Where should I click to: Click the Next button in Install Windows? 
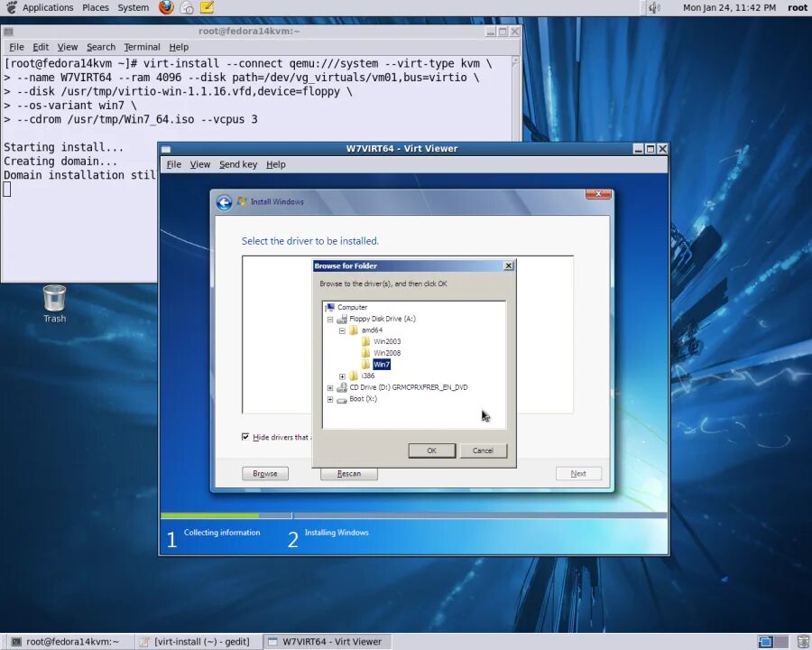[x=578, y=473]
